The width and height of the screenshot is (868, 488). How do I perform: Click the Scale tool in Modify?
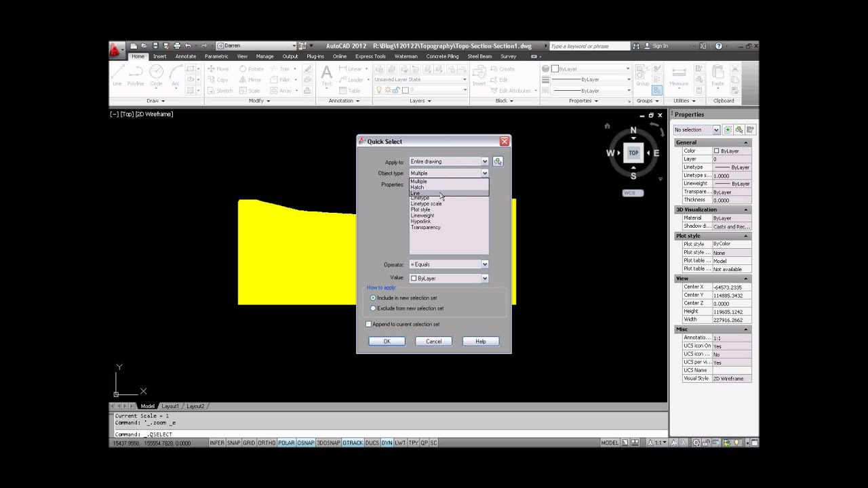click(x=249, y=91)
